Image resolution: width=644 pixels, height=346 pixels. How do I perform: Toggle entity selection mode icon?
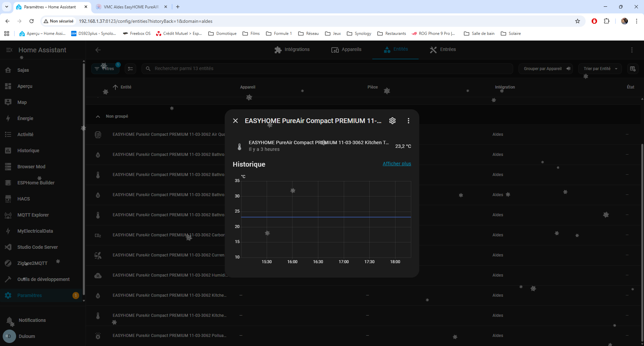point(130,69)
